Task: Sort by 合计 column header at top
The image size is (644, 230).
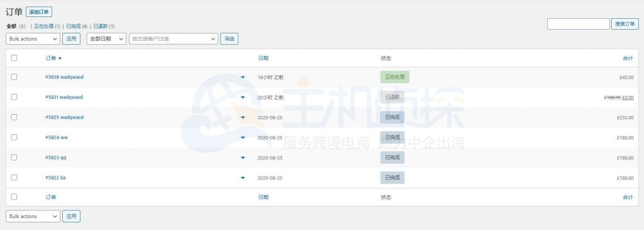Action: coord(628,58)
